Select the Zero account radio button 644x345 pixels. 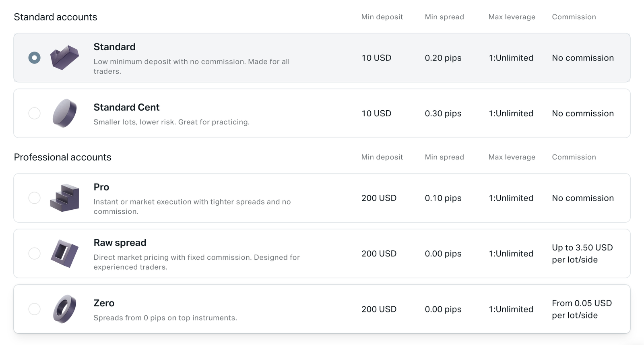35,309
